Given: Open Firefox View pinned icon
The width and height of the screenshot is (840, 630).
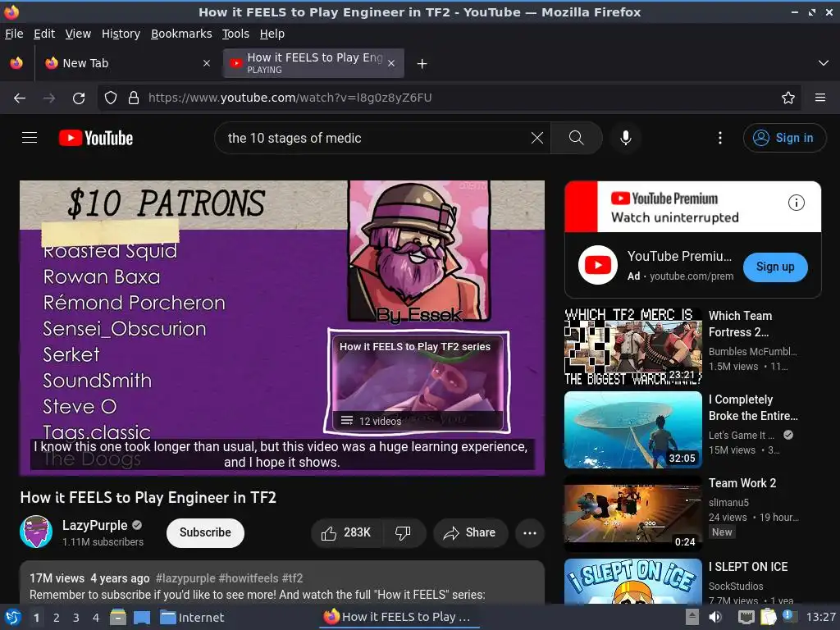Looking at the screenshot, I should [x=16, y=63].
